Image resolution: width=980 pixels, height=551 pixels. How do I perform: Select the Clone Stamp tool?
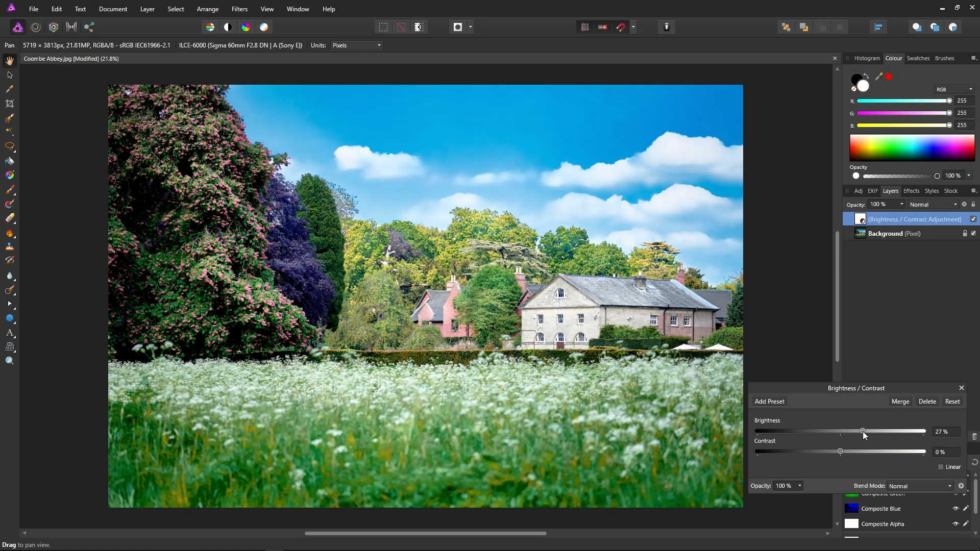10,246
